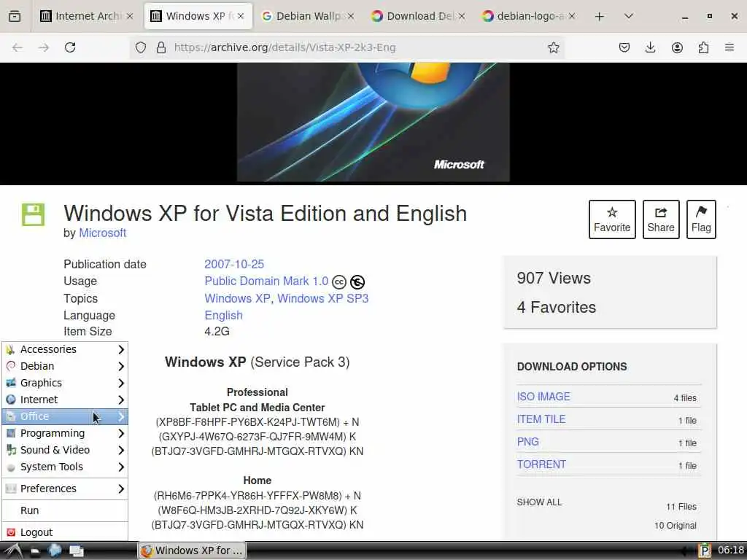
Task: Click the 10 Original files text
Action: tap(675, 525)
